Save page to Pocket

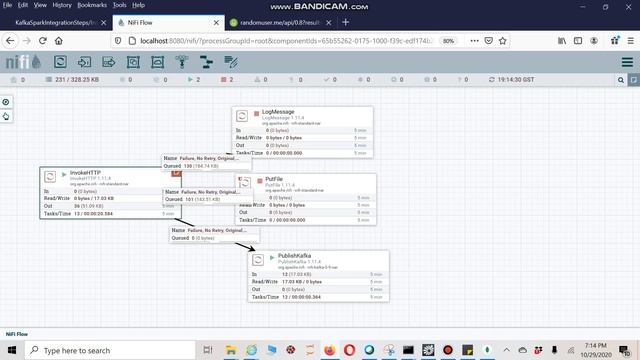coord(489,41)
